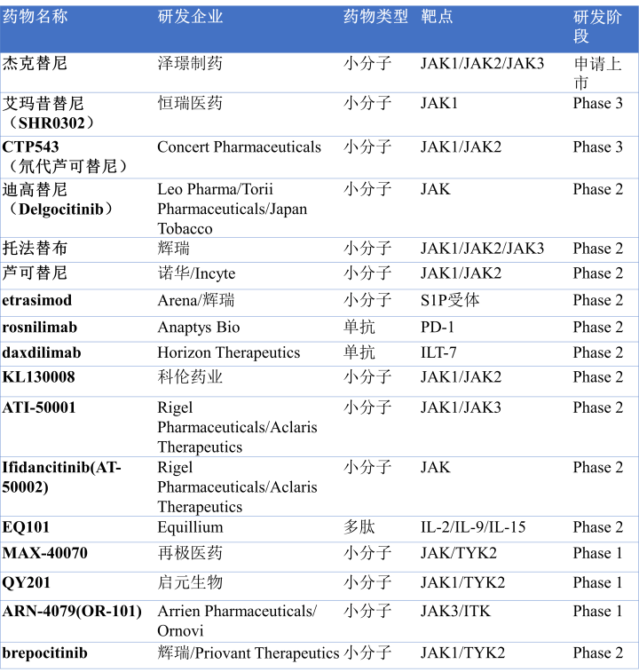The height and width of the screenshot is (672, 639).
Task: Select the Ifidancitinib(AT-50002) cell
Action: (62, 477)
